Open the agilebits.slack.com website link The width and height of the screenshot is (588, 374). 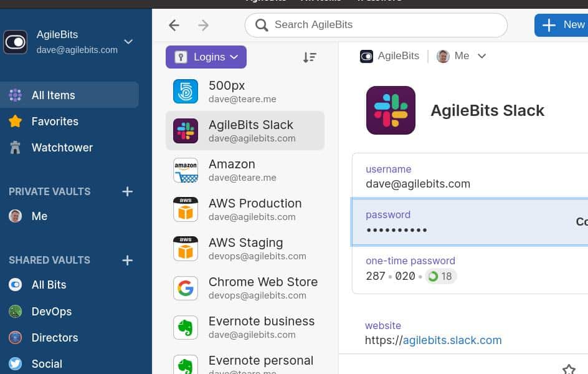coord(452,340)
